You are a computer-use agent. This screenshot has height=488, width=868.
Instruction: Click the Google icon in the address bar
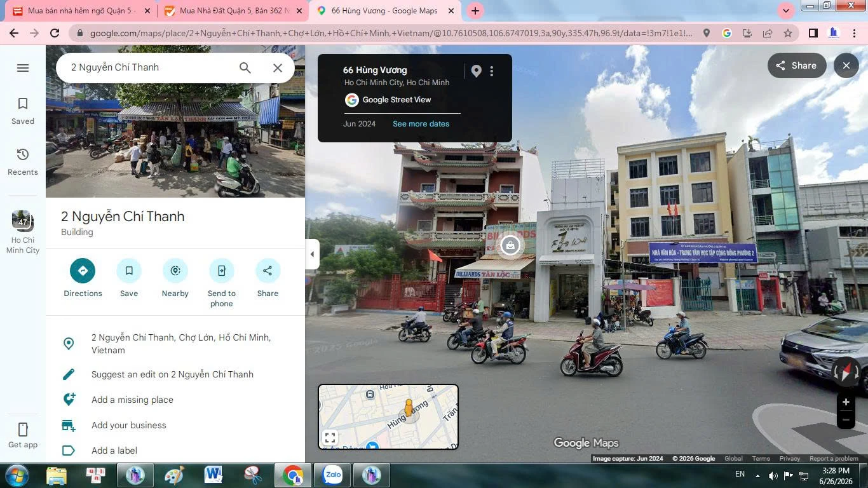pos(727,33)
